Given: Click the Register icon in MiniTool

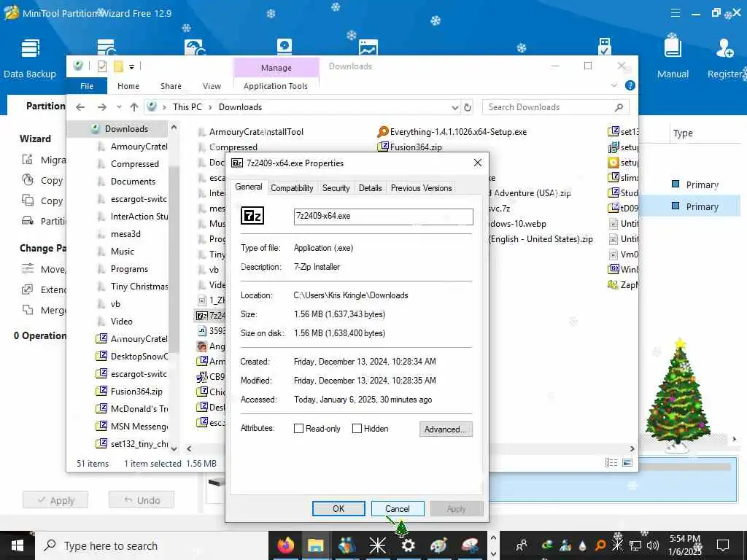Looking at the screenshot, I should (724, 58).
